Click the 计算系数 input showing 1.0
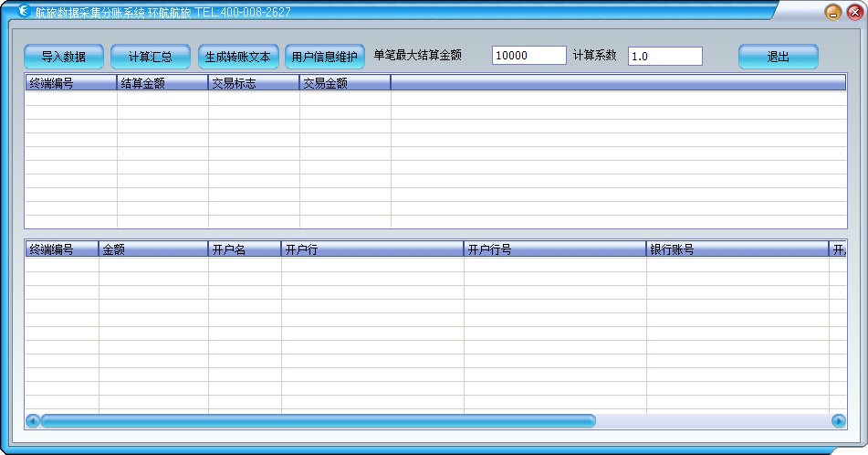 [x=664, y=57]
